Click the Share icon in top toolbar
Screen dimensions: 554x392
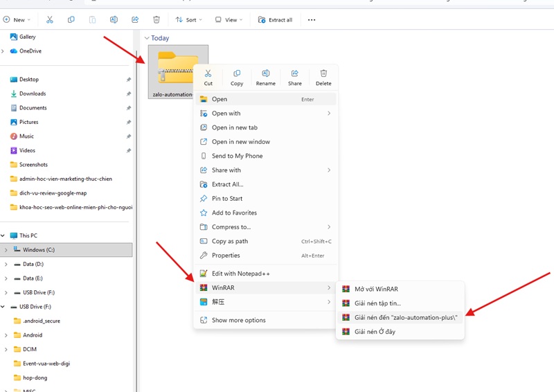tap(135, 20)
